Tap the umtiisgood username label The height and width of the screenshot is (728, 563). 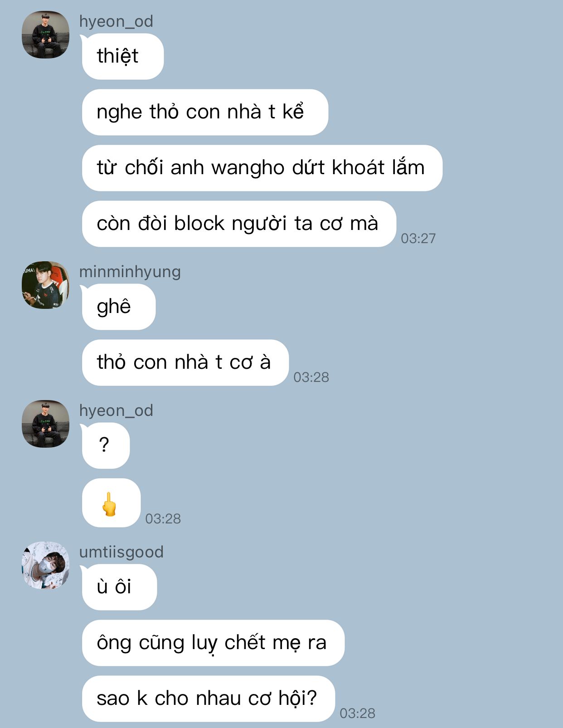point(121,552)
